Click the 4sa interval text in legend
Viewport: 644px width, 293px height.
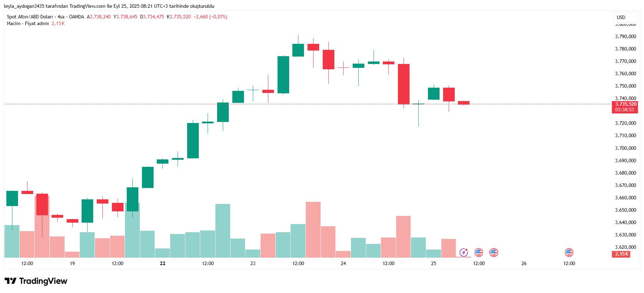pyautogui.click(x=61, y=17)
